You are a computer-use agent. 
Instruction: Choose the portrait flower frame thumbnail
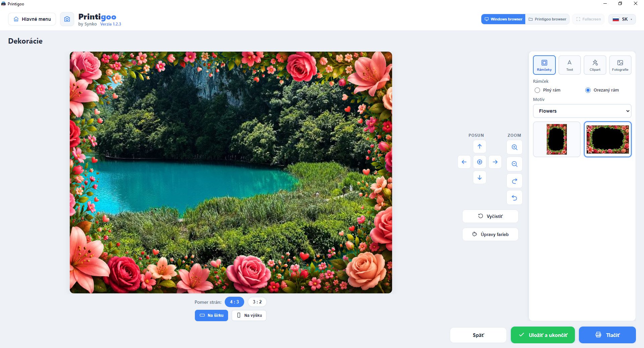click(557, 139)
